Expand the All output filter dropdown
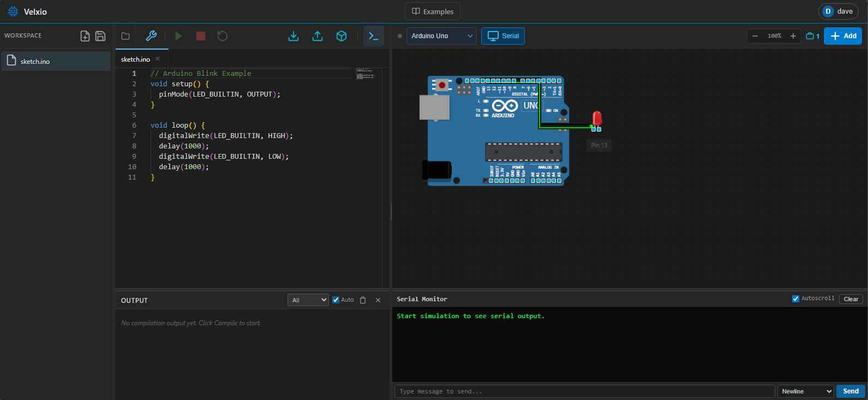This screenshot has width=868, height=400. [308, 300]
